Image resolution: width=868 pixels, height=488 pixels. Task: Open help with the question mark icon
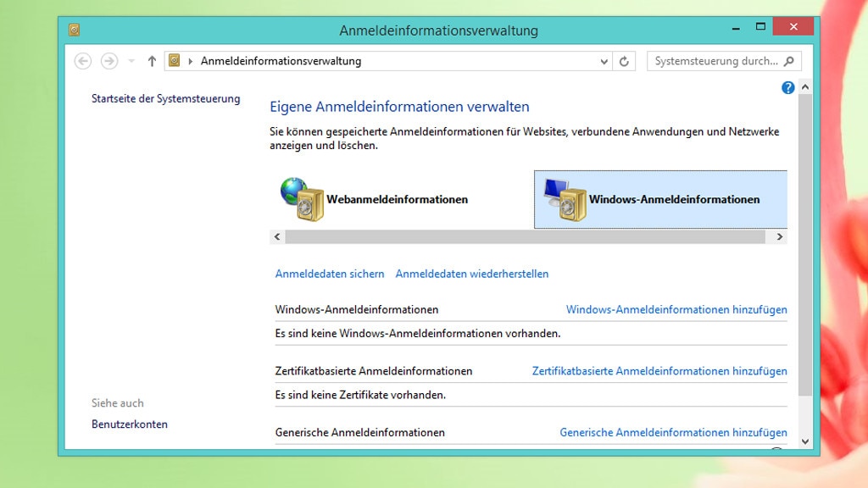point(787,87)
